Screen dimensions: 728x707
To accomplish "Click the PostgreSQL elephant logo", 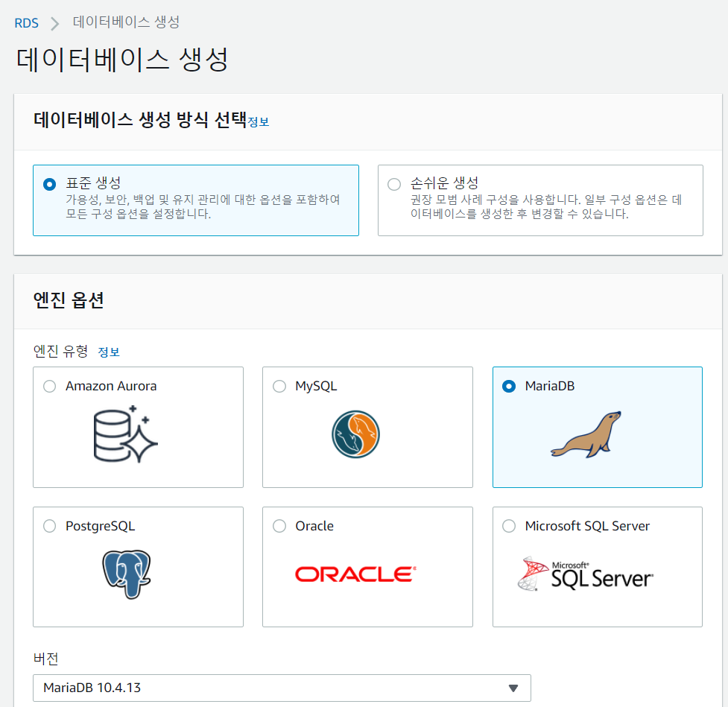I will coord(126,574).
